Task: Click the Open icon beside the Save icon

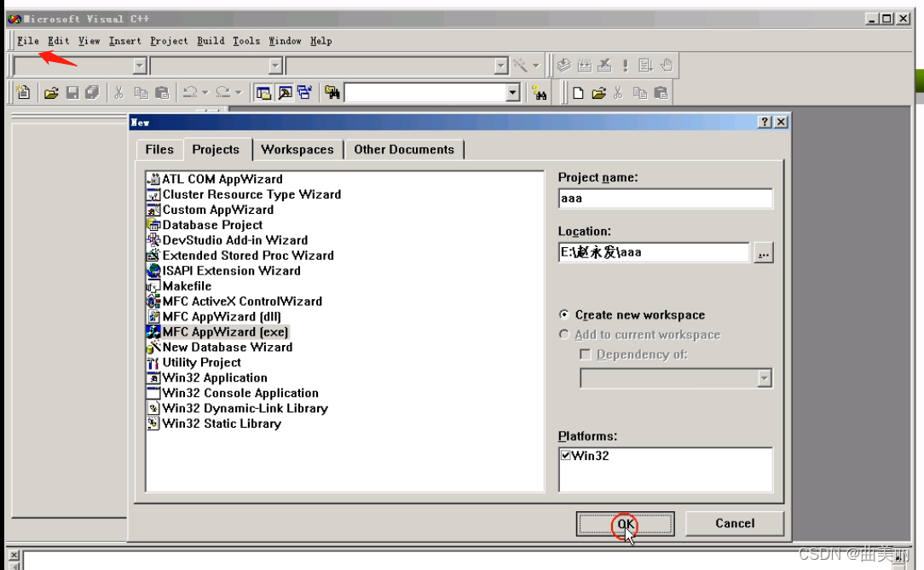Action: [51, 93]
